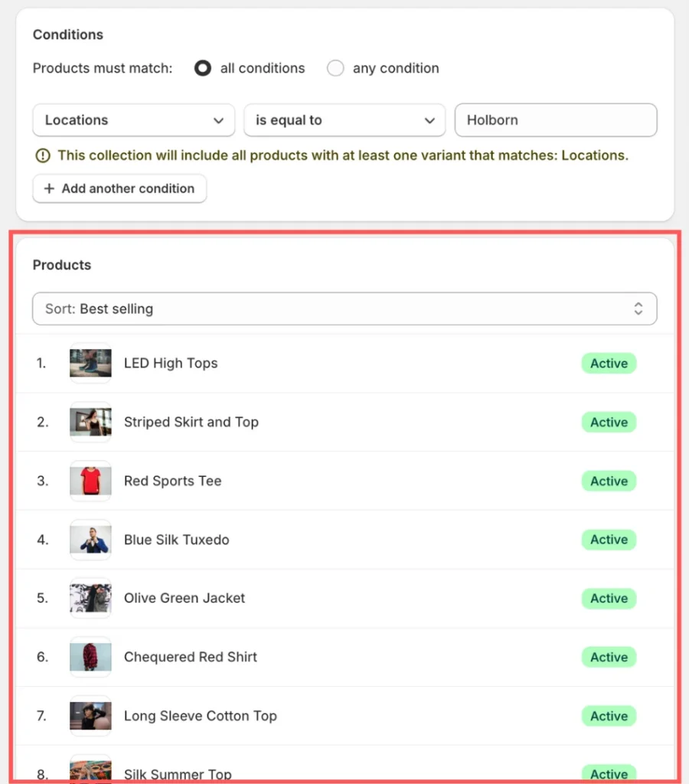
Task: Click the Holborn value input field
Action: coord(555,120)
